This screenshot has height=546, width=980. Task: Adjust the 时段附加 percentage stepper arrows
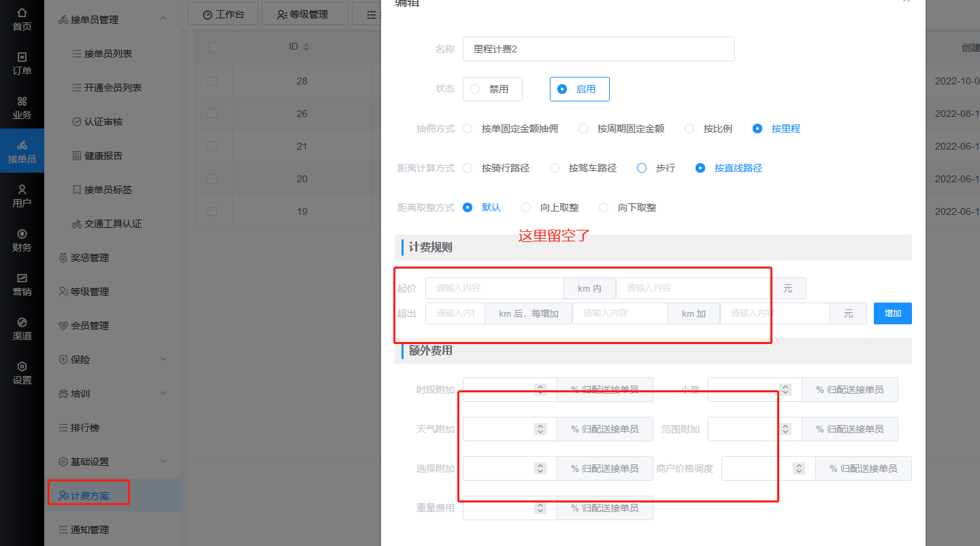click(x=540, y=390)
